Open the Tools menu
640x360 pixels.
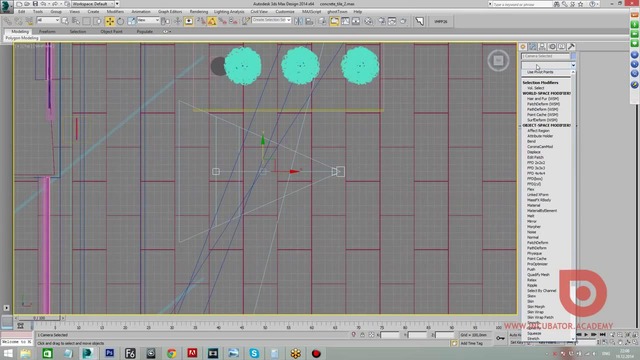click(38, 11)
